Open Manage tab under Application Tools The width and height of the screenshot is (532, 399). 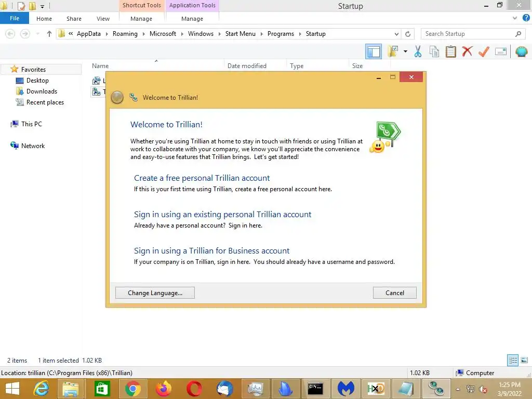(x=192, y=19)
